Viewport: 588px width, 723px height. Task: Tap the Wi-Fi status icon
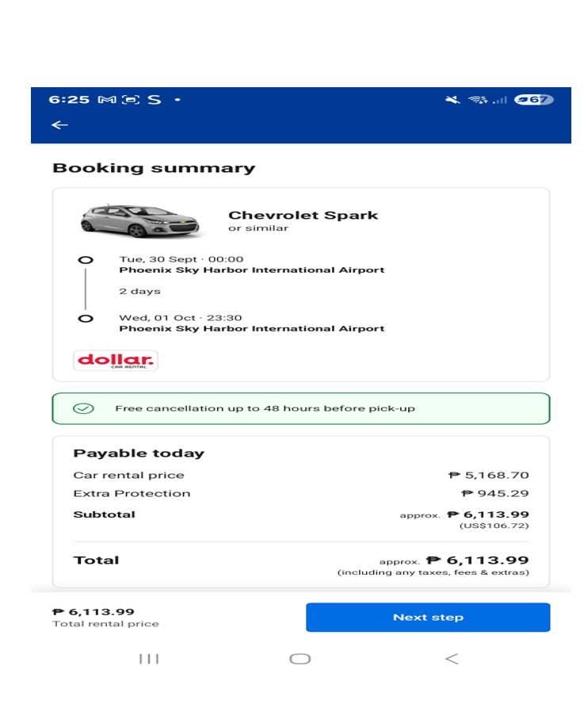(x=477, y=100)
